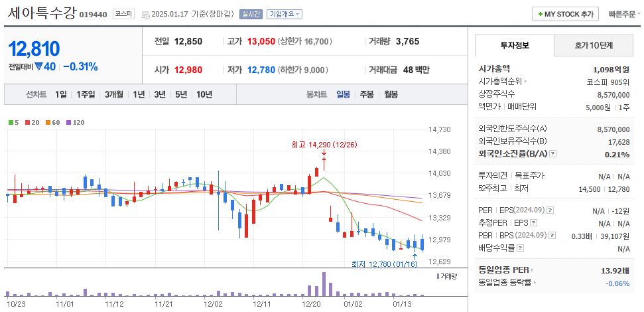Click the 시가총액순위 link

[x=500, y=82]
